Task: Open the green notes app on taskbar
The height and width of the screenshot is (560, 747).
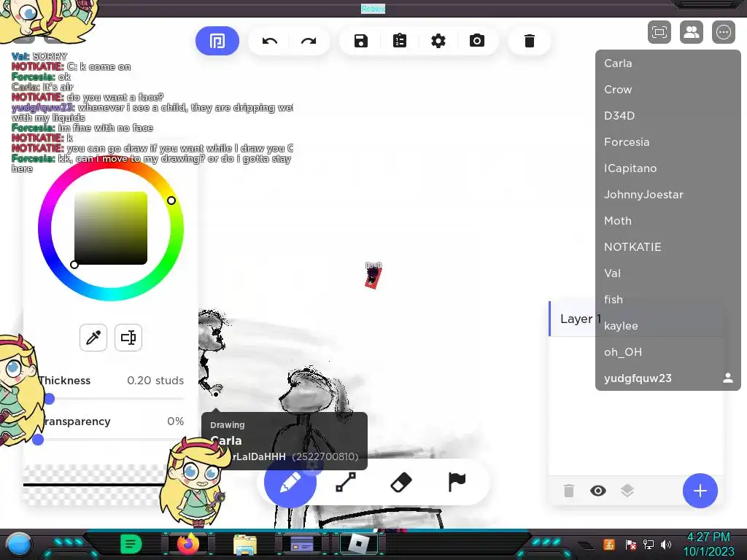Action: (131, 544)
